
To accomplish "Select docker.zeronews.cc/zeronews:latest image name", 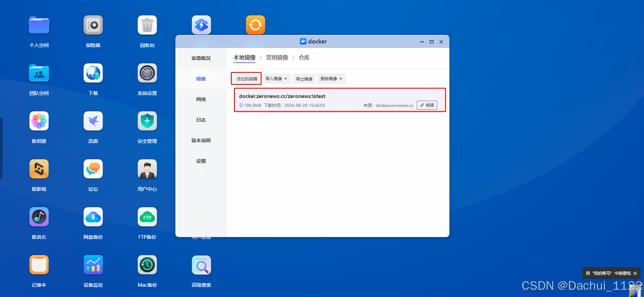I will coord(282,96).
